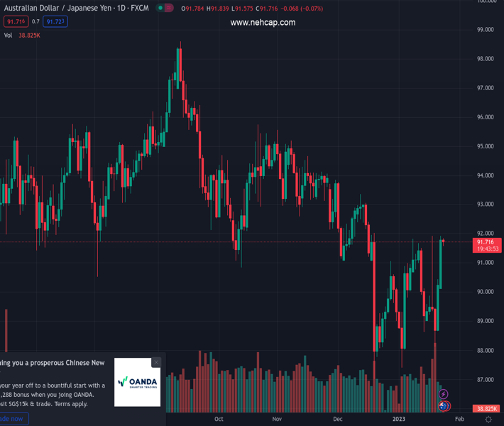The width and height of the screenshot is (504, 426).
Task: Click the 2023 label on time axis
Action: click(x=399, y=419)
